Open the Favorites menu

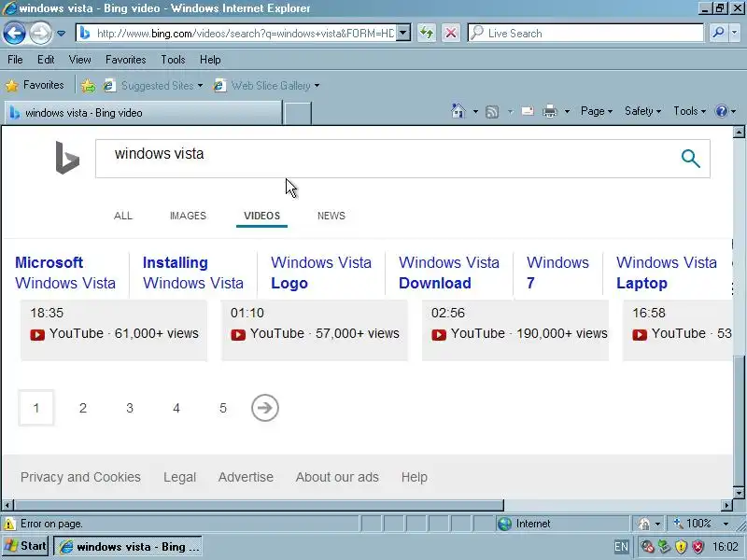click(126, 60)
